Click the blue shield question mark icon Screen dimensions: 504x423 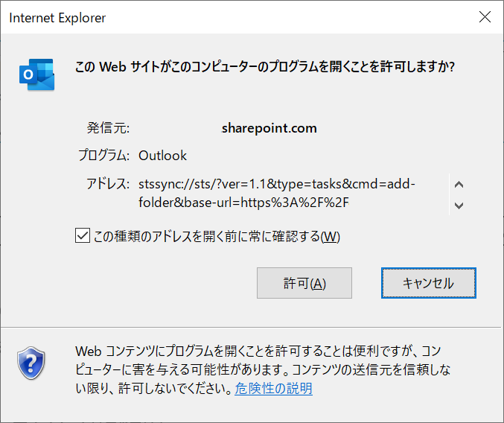pyautogui.click(x=31, y=363)
